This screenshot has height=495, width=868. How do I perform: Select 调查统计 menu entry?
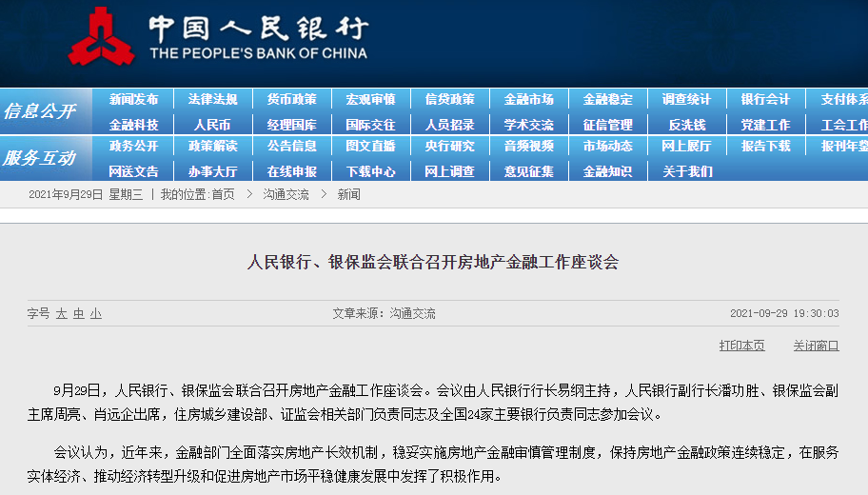pos(686,100)
